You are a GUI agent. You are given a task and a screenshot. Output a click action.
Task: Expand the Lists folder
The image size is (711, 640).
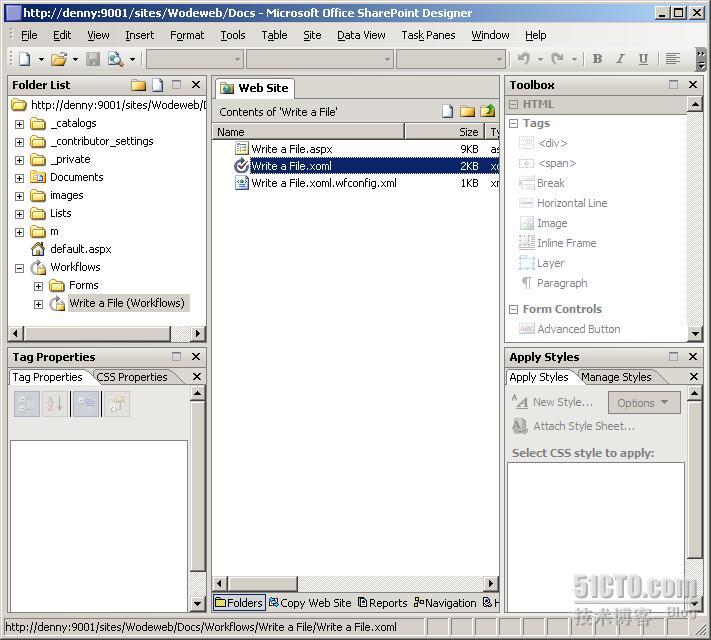tap(19, 214)
